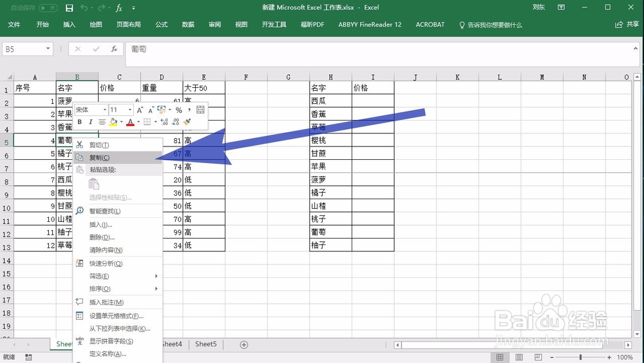This screenshot has height=363, width=644.
Task: Select 清除内容(N) in context menu
Action: tap(118, 250)
